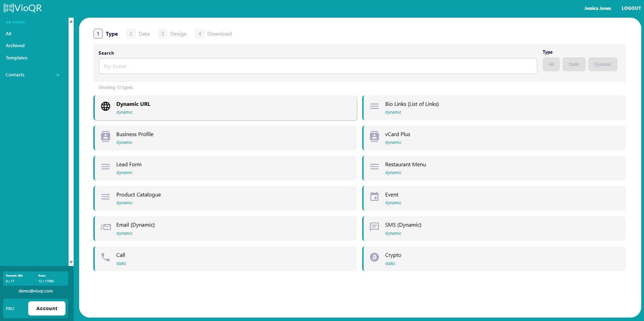Click LOGOUT in the header
Screen dimensions: 644x321
[x=631, y=8]
